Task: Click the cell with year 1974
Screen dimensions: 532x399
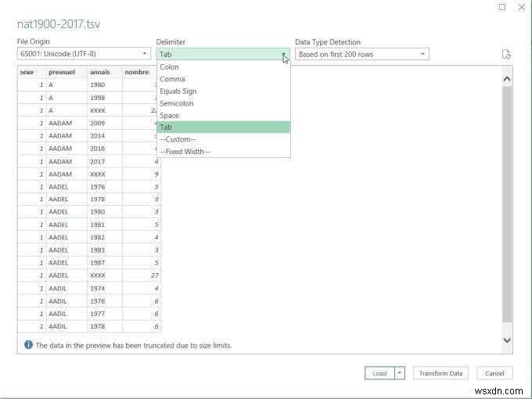Action: pyautogui.click(x=105, y=289)
